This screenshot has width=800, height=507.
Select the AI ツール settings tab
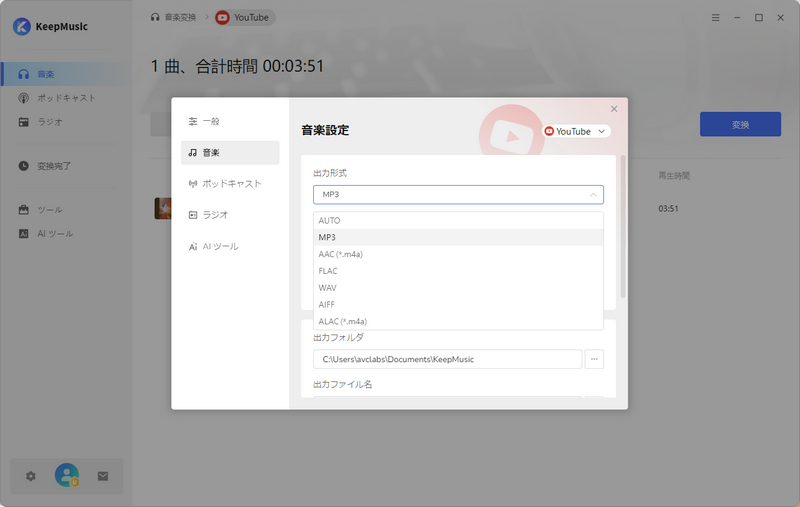(x=230, y=246)
